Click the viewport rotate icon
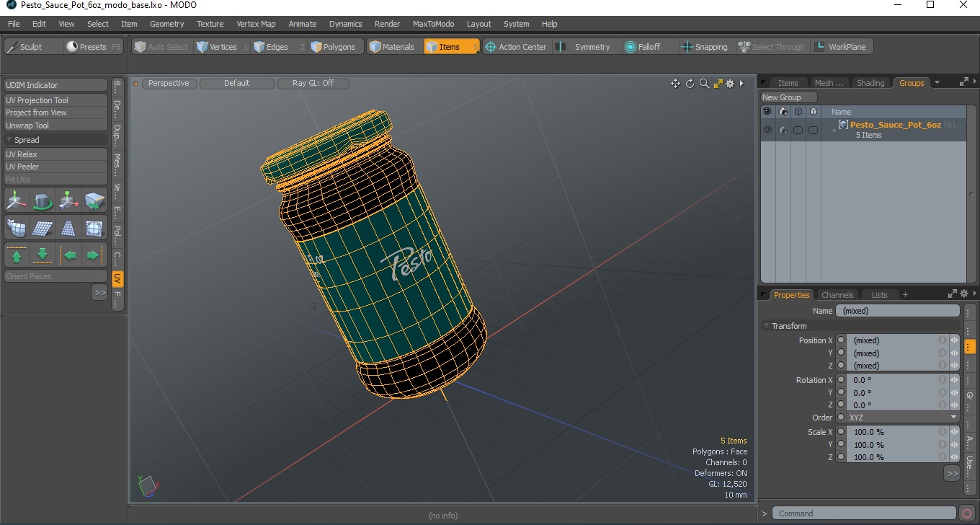This screenshot has height=525, width=980. (690, 84)
